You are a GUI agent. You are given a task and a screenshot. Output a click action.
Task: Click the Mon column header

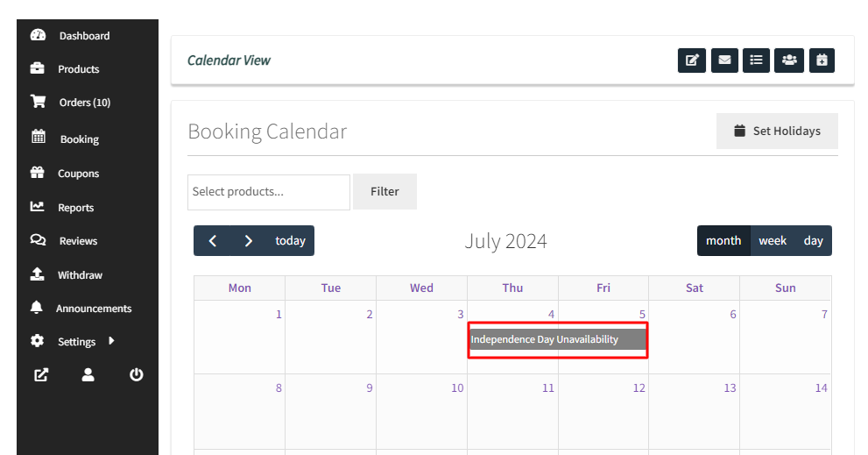pyautogui.click(x=240, y=288)
